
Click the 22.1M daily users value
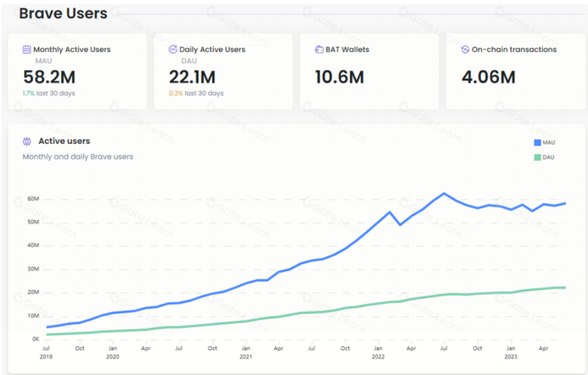(x=192, y=77)
